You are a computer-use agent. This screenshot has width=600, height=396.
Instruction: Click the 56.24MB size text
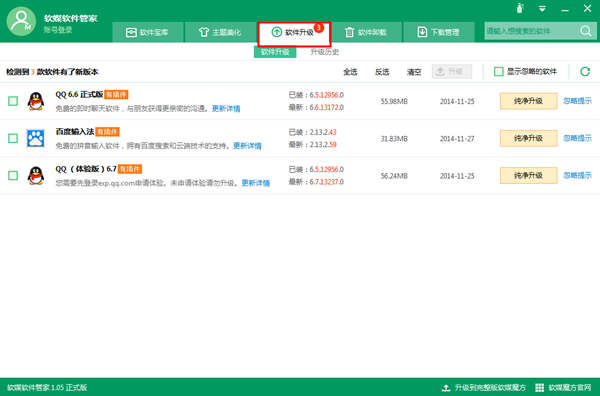tap(394, 176)
